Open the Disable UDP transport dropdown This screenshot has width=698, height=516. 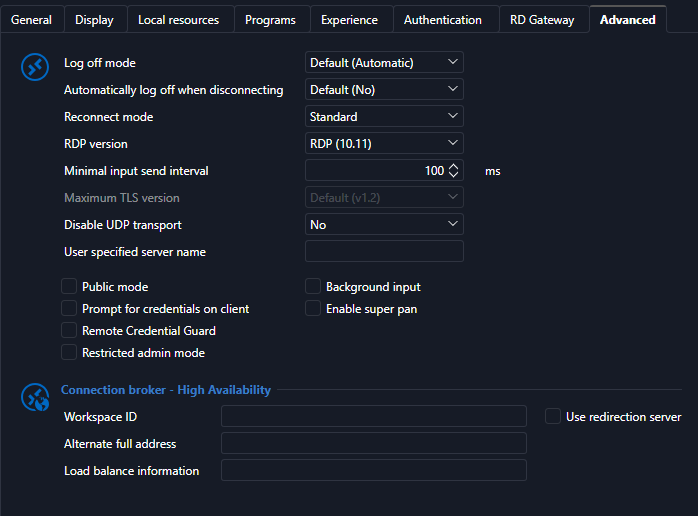pyautogui.click(x=384, y=224)
